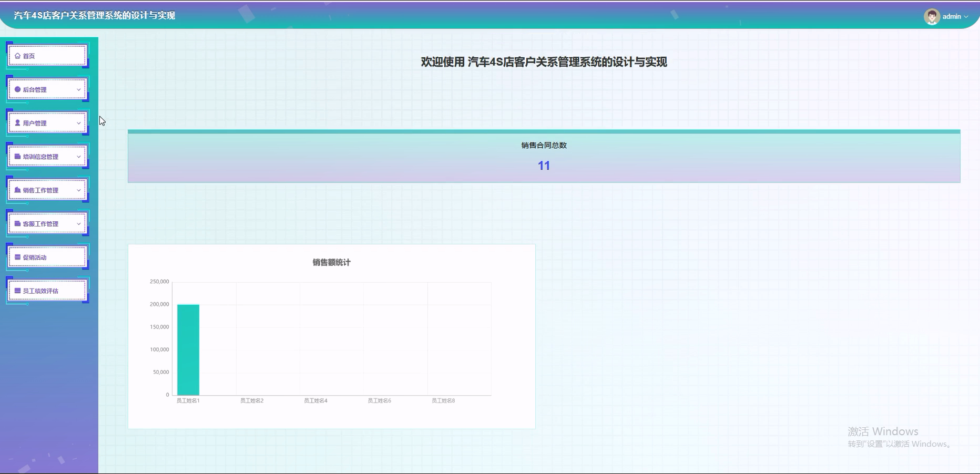The image size is (980, 474).
Task: Expand the 培训信息管理 chevron arrow
Action: click(79, 157)
